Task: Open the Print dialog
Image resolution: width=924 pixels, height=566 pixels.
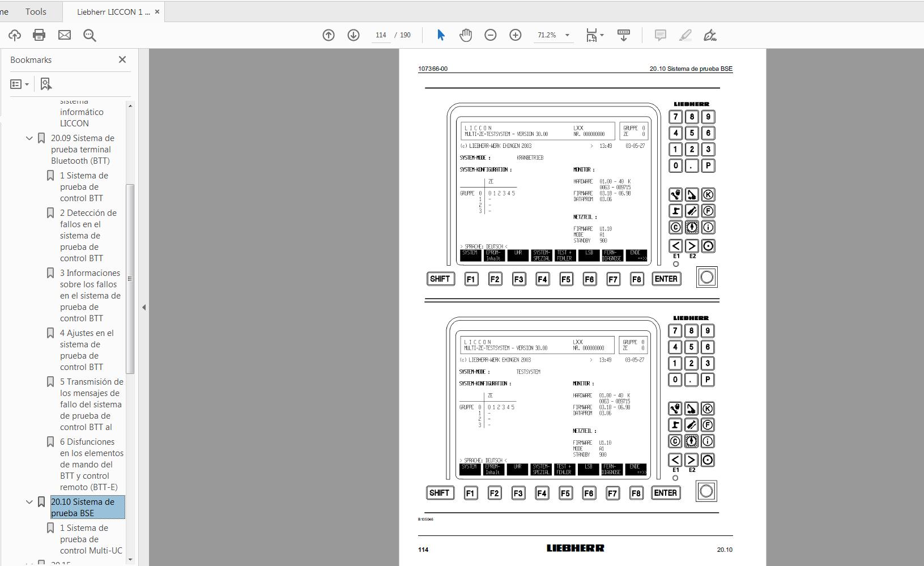Action: tap(39, 35)
